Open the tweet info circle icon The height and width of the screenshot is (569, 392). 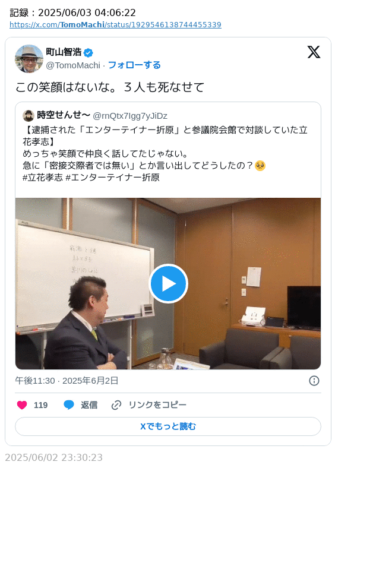314,381
